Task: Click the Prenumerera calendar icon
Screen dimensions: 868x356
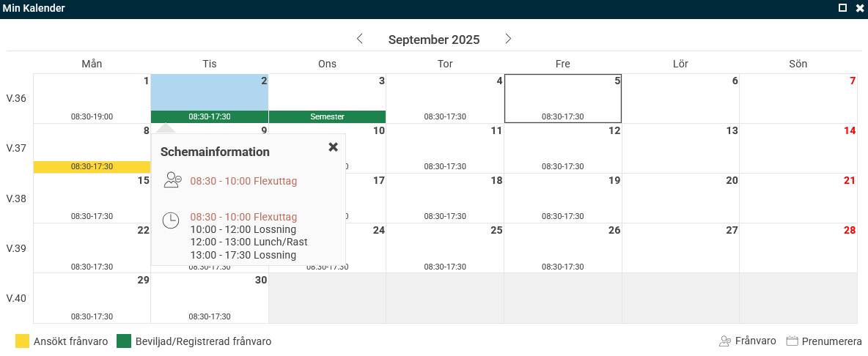Action: (792, 341)
